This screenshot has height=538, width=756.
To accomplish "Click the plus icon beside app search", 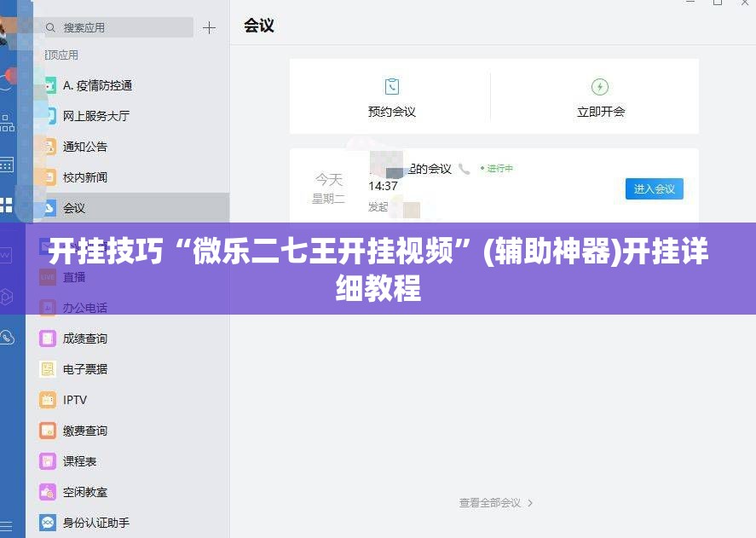I will [209, 28].
